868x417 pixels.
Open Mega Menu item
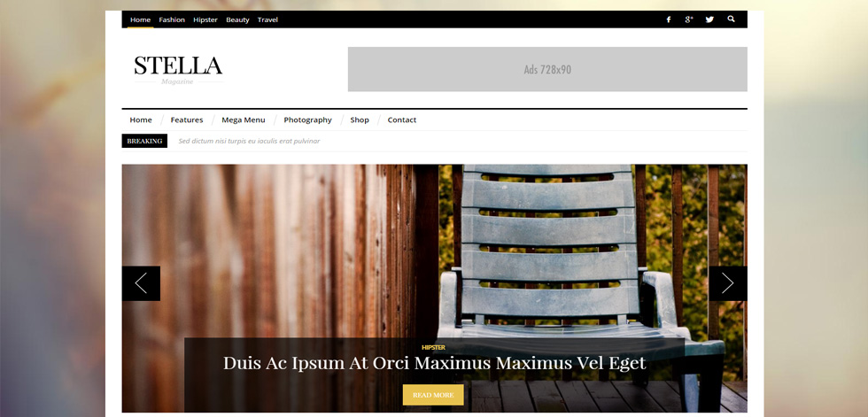tap(243, 120)
